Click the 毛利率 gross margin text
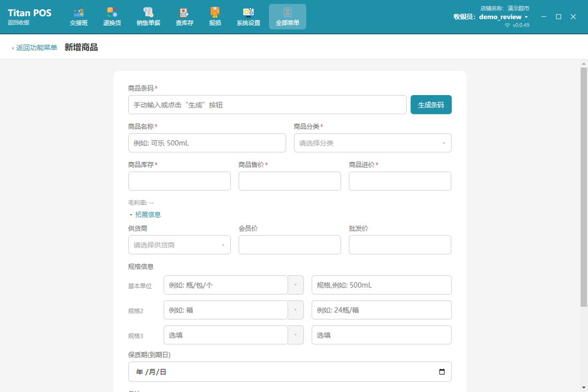 pyautogui.click(x=141, y=203)
